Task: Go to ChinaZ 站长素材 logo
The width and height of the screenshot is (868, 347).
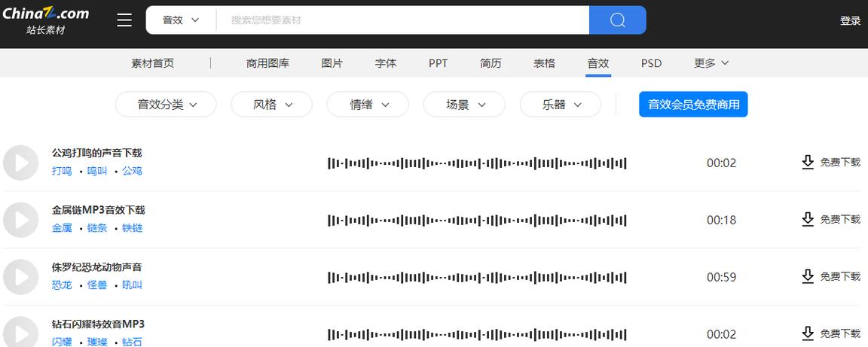Action: tap(45, 20)
